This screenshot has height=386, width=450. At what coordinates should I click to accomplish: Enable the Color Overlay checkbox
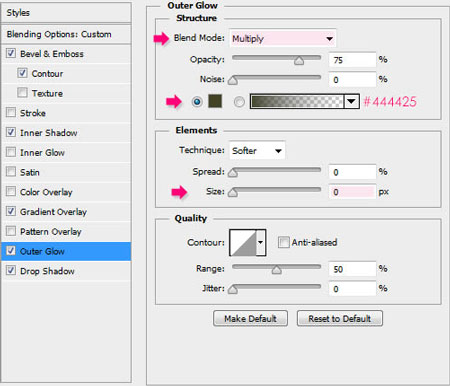tap(11, 191)
